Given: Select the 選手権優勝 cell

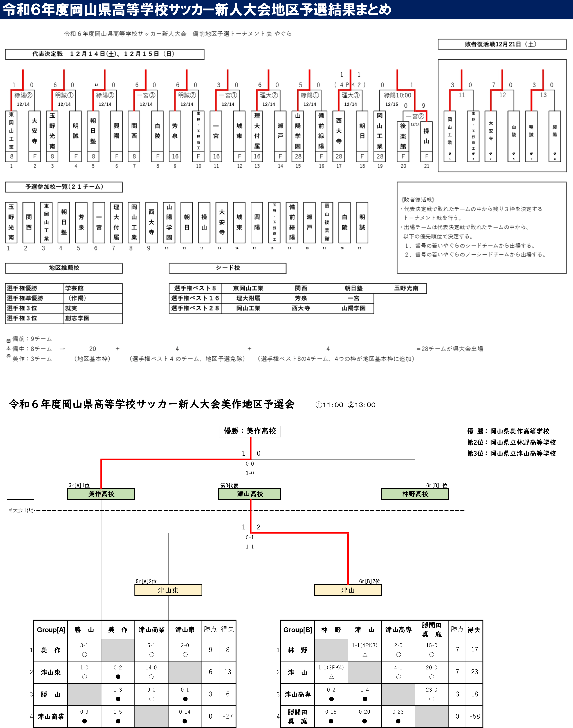Looking at the screenshot, I should (x=35, y=288).
